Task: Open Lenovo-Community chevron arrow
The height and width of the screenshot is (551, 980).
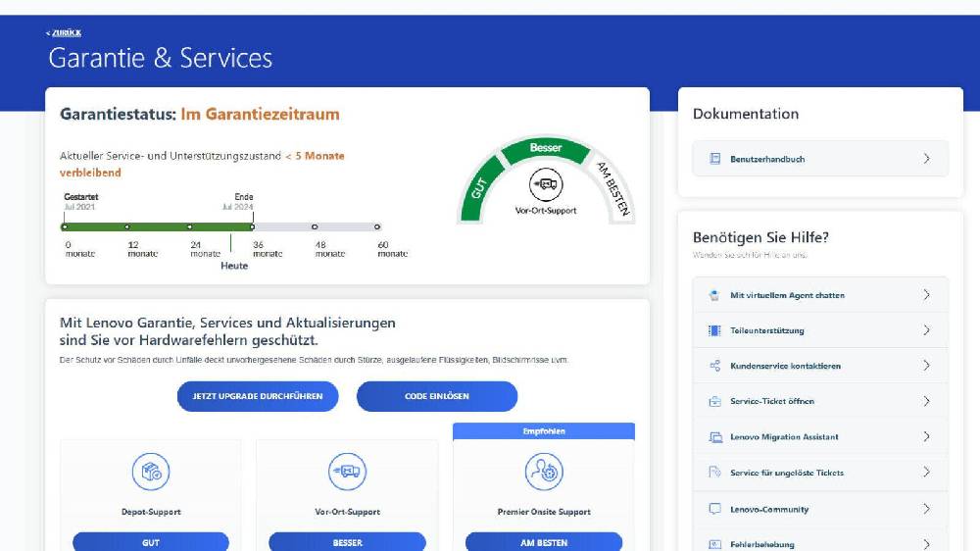Action: 926,509
